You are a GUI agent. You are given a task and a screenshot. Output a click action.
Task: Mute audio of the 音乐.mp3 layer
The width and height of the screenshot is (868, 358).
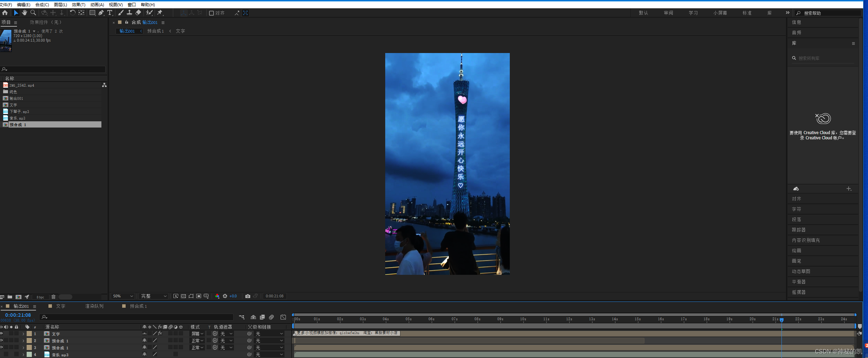point(6,354)
